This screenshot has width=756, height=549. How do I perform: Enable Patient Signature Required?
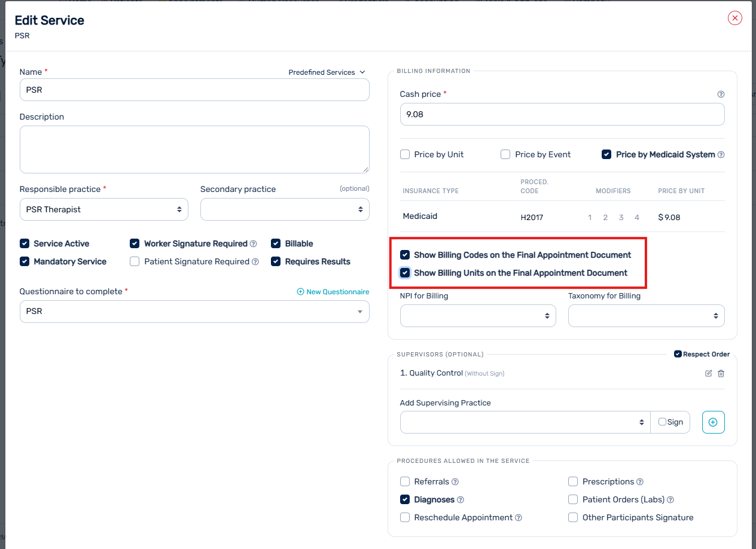click(135, 261)
